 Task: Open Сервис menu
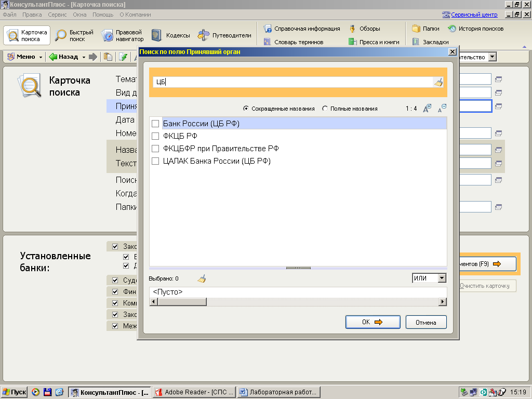click(57, 15)
